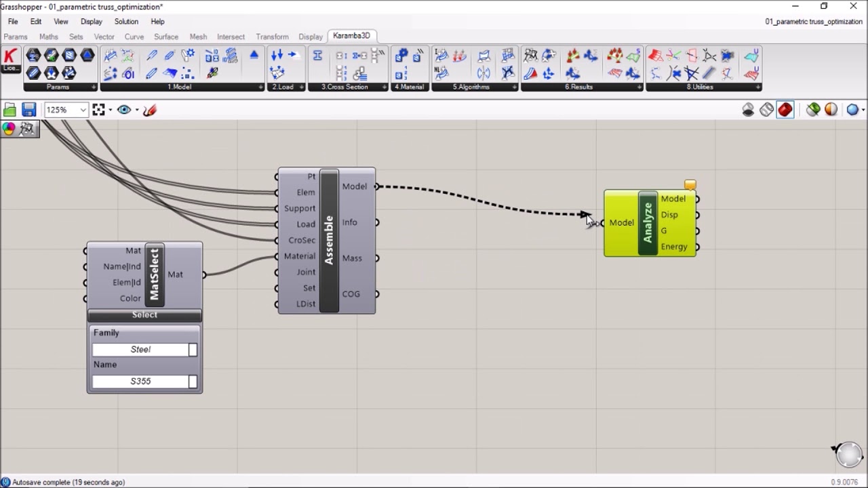
Task: Click the Zoom Extents canvas icon
Action: point(98,110)
